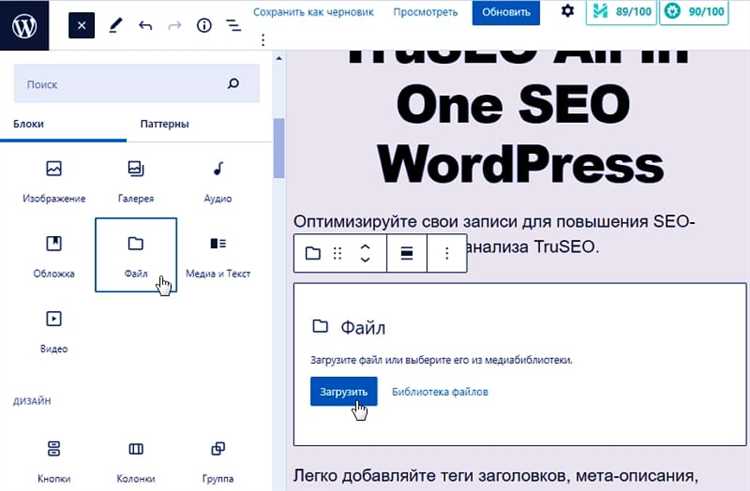Open the document info details icon
This screenshot has height=491, width=750.
click(x=204, y=25)
